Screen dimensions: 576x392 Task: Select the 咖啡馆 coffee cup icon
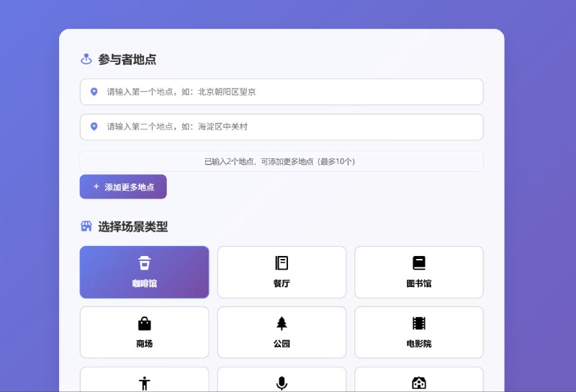coord(144,263)
